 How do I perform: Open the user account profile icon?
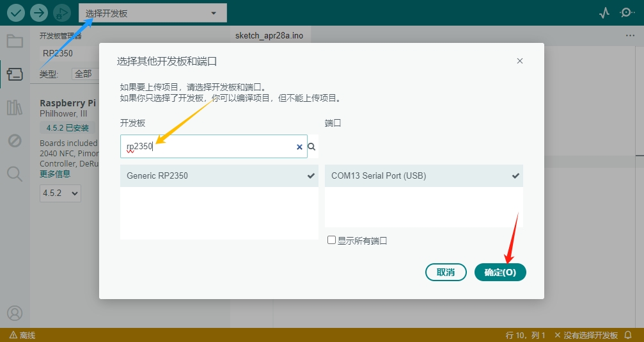(x=15, y=313)
